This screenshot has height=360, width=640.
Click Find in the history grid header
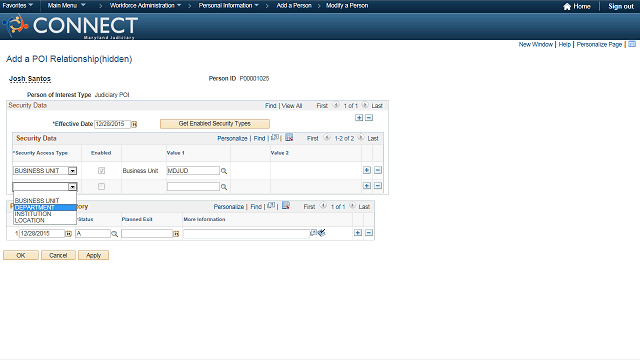point(256,207)
